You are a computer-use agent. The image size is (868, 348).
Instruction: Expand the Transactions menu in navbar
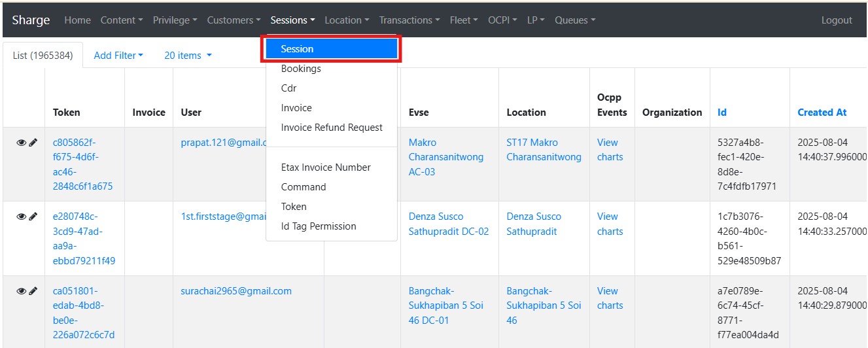click(409, 20)
